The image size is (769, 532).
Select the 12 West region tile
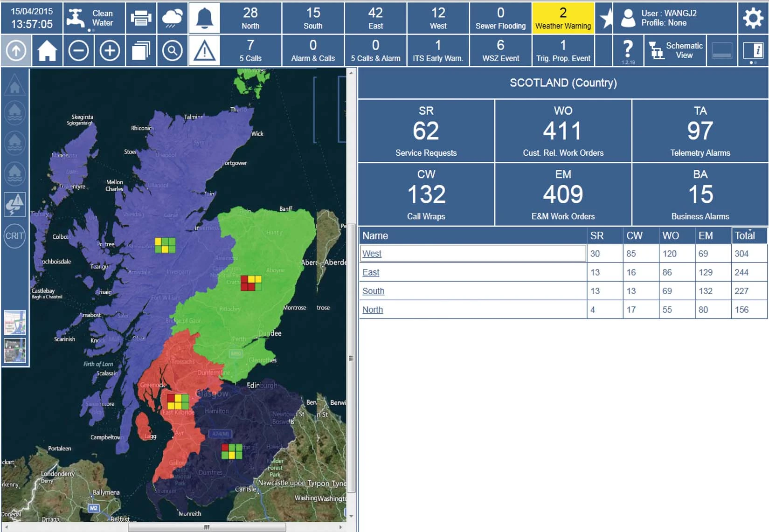[438, 18]
